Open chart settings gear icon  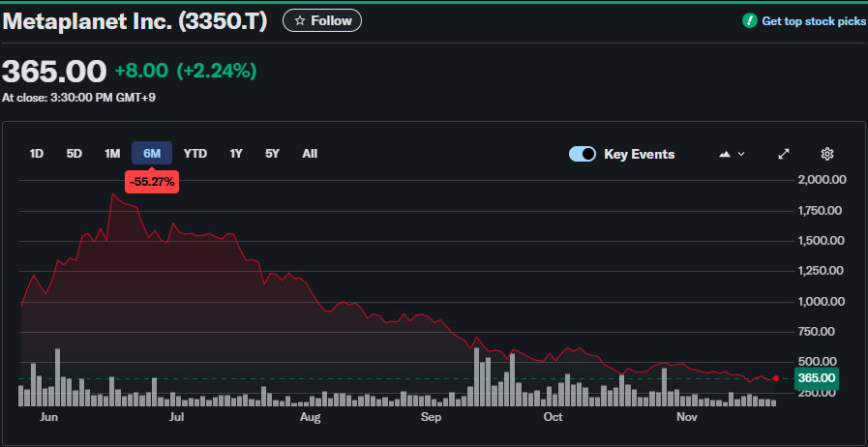[x=826, y=154]
